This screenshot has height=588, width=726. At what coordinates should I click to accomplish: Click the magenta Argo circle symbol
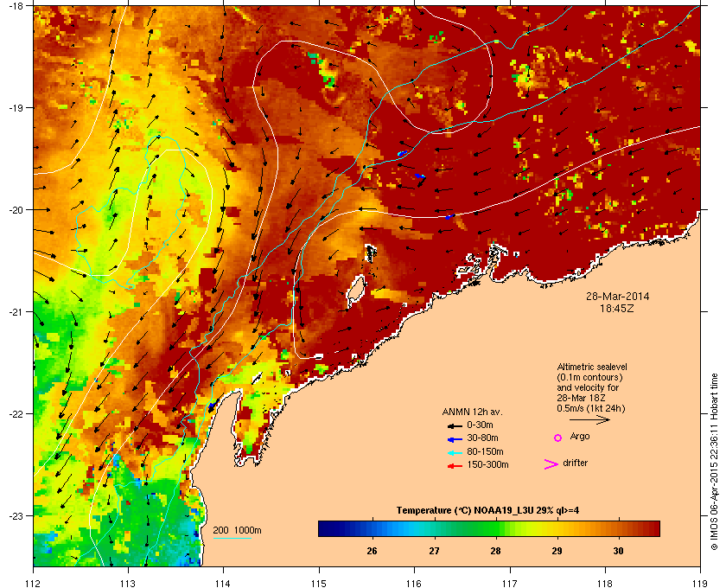pyautogui.click(x=558, y=438)
